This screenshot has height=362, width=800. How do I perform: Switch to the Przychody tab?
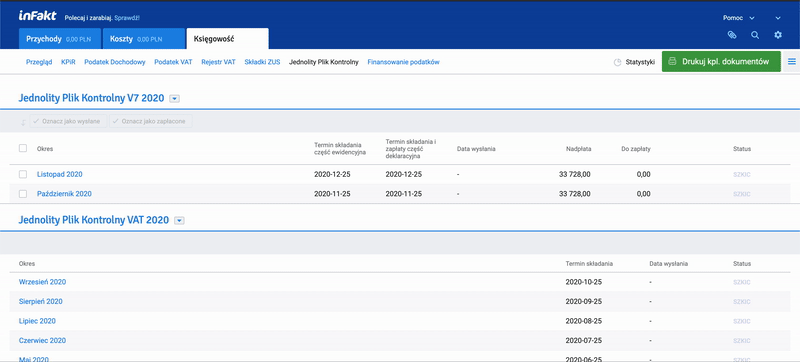coord(60,39)
